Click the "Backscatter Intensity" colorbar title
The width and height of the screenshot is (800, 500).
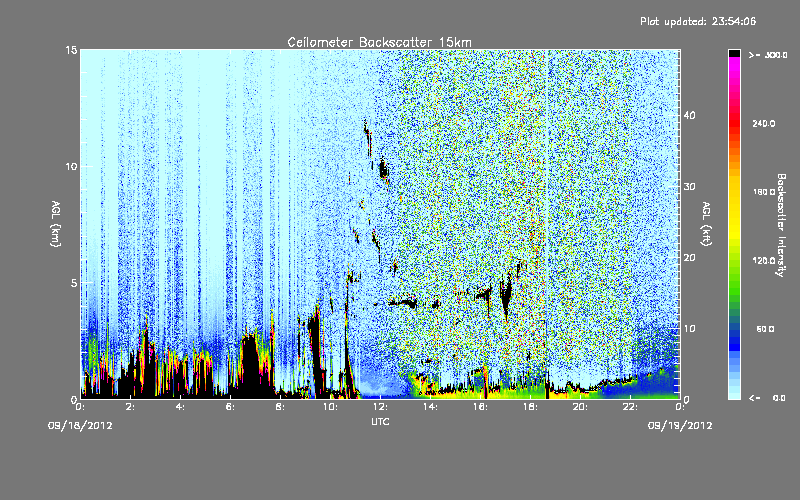pyautogui.click(x=780, y=225)
